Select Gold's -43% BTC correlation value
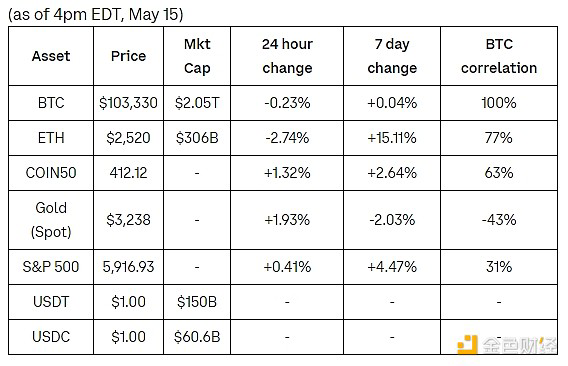The width and height of the screenshot is (568, 366). pos(499,220)
